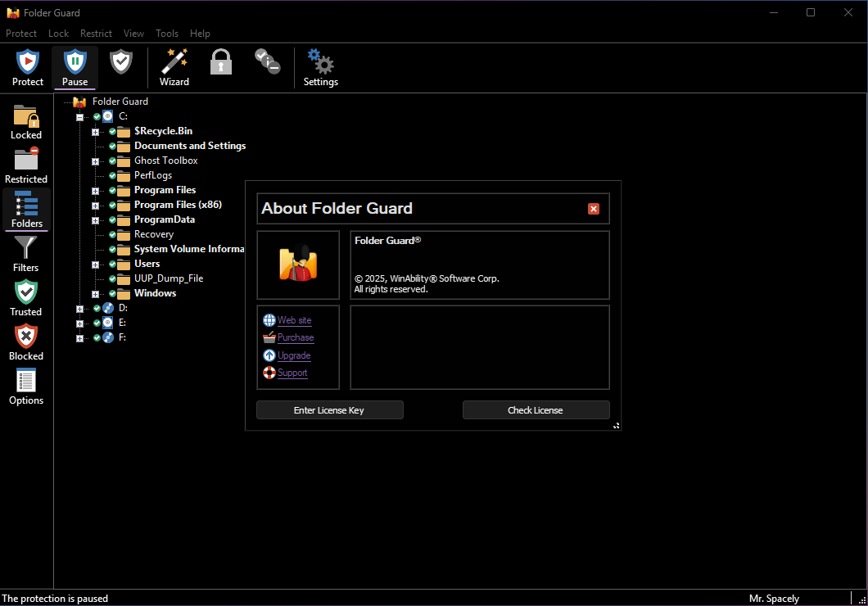Image resolution: width=868 pixels, height=606 pixels.
Task: Click green status check of PerfLogs
Action: [x=112, y=175]
